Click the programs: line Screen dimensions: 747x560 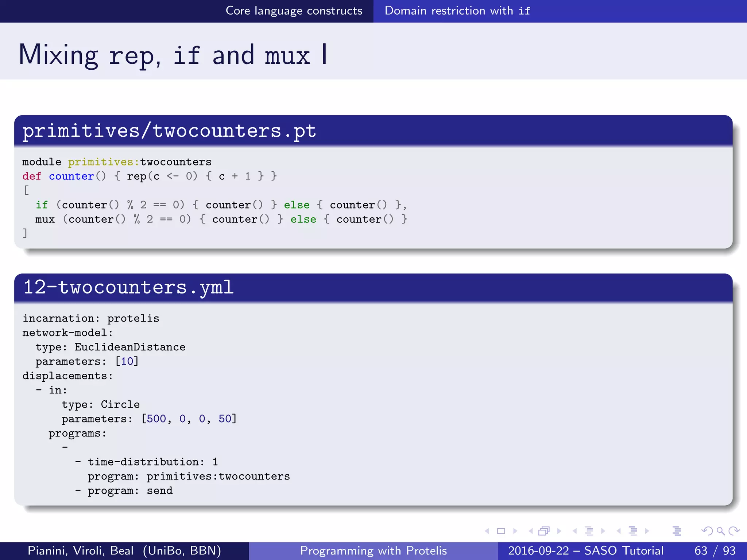pyautogui.click(x=77, y=433)
